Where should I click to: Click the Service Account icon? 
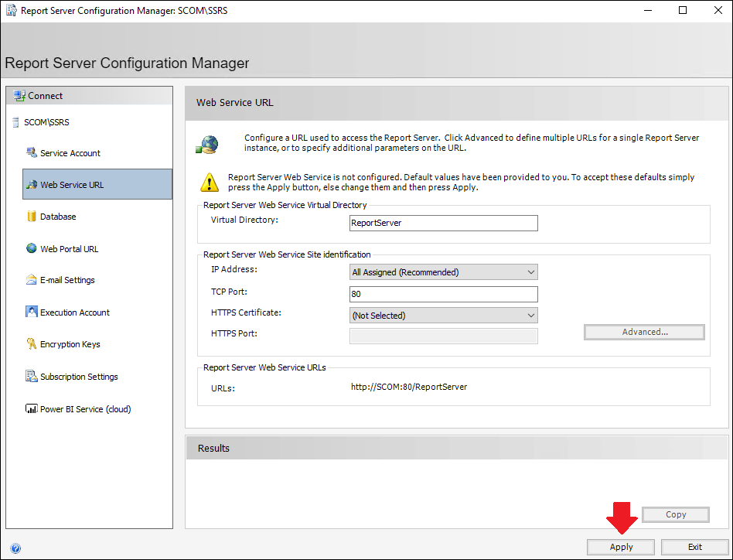point(32,152)
